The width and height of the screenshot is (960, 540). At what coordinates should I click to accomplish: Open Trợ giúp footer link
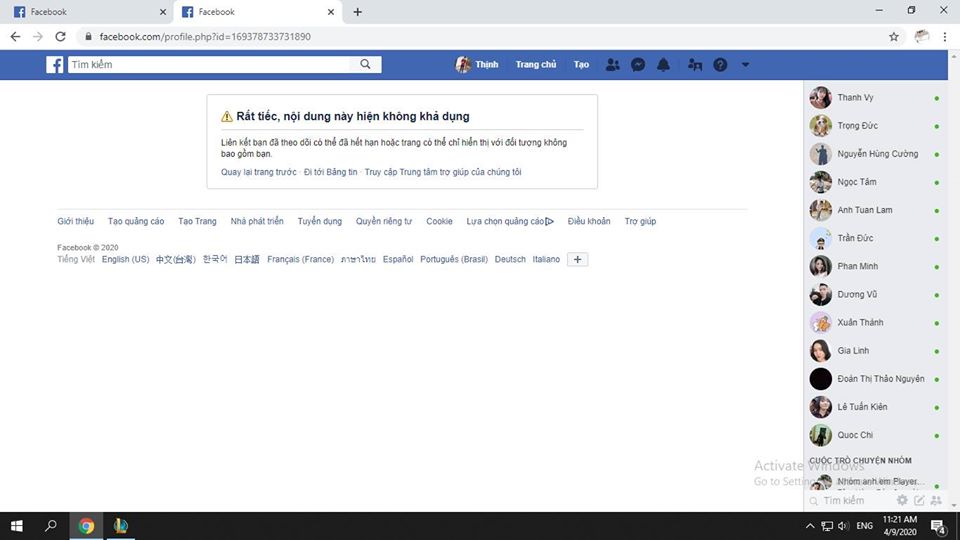640,221
